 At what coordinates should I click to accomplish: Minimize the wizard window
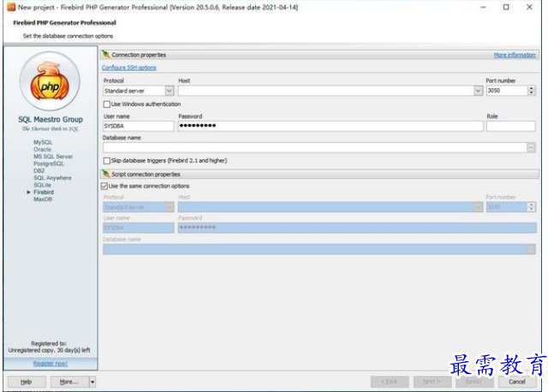(x=483, y=7)
